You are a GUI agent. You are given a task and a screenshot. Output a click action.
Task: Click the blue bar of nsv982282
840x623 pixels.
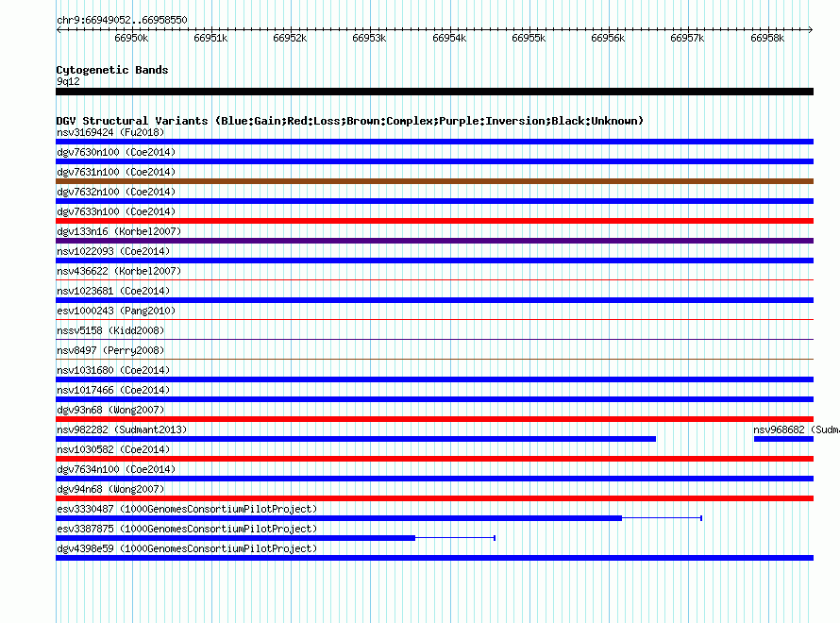(x=356, y=439)
